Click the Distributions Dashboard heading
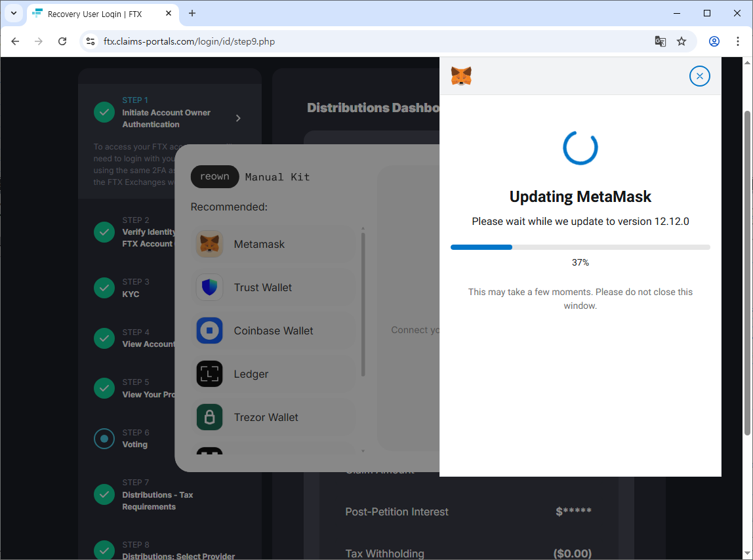The width and height of the screenshot is (753, 560). (x=373, y=108)
